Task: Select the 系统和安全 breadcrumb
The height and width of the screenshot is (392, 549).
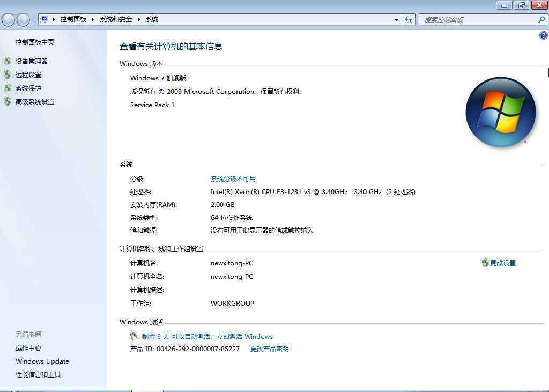Action: click(116, 19)
